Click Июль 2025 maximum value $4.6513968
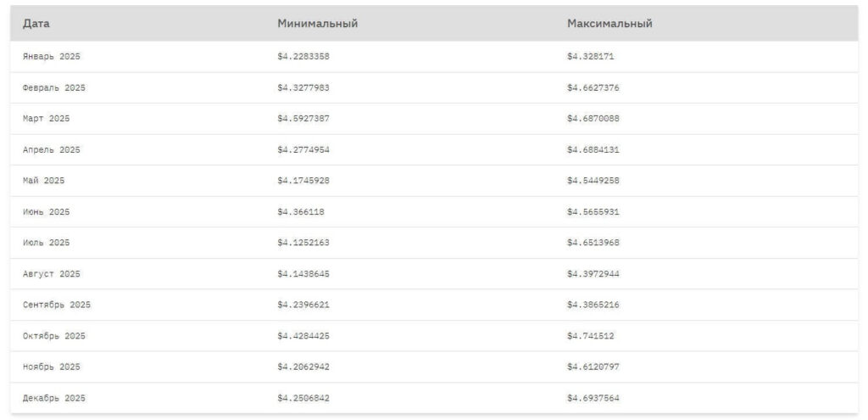 [x=593, y=243]
